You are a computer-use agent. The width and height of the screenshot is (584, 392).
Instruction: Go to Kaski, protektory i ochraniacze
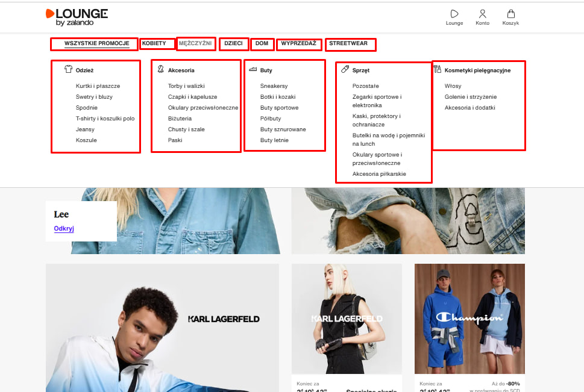coord(377,120)
